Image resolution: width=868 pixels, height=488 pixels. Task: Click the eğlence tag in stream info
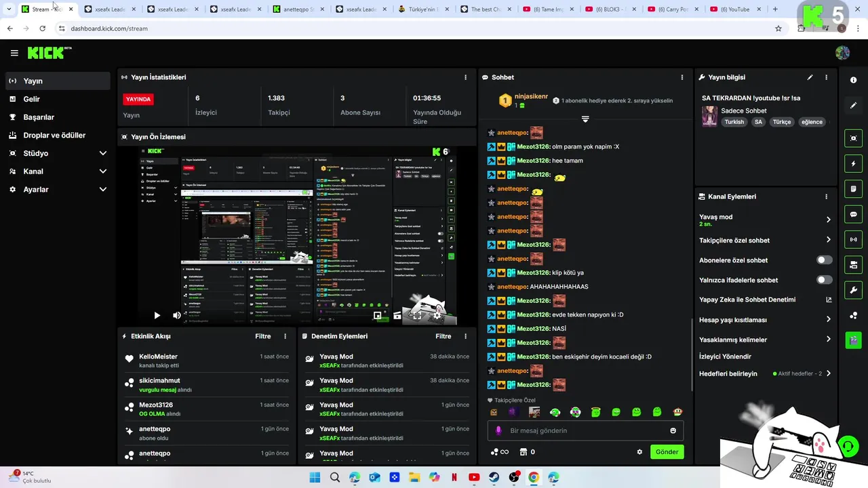812,122
